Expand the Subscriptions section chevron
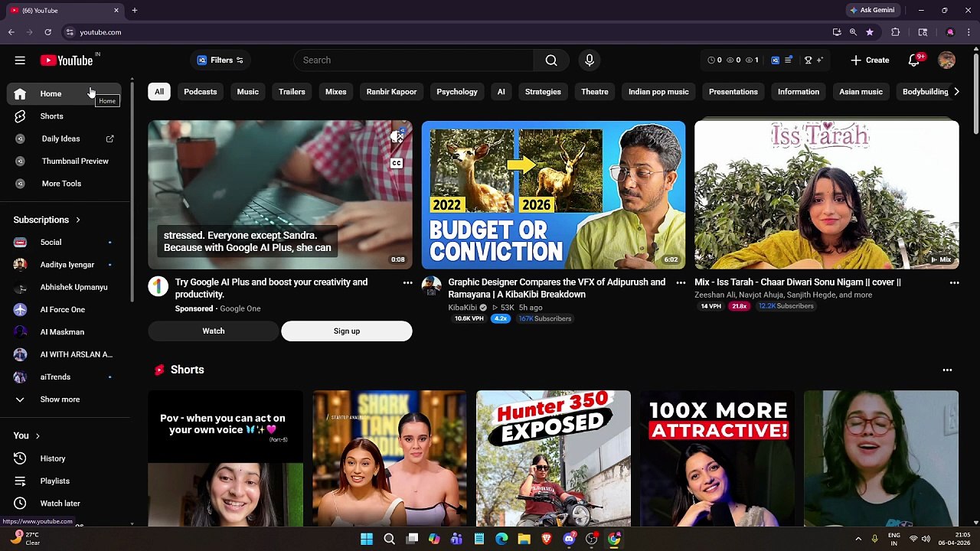 [77, 220]
